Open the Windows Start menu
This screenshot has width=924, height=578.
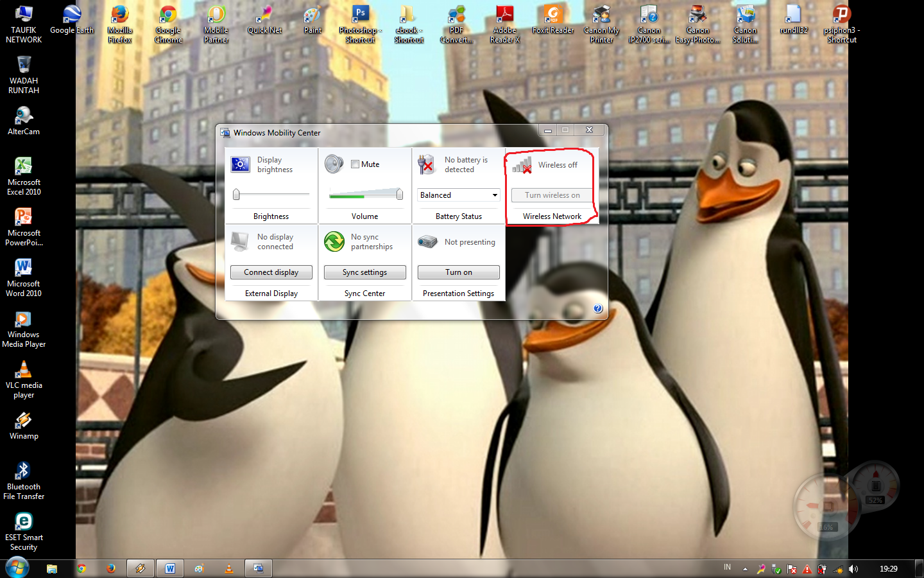17,568
